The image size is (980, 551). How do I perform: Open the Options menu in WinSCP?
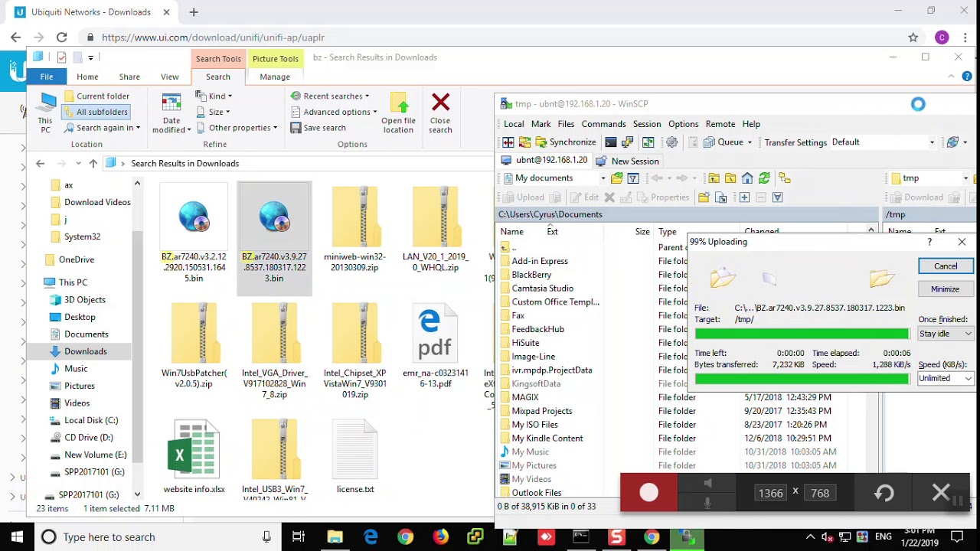[x=683, y=124]
